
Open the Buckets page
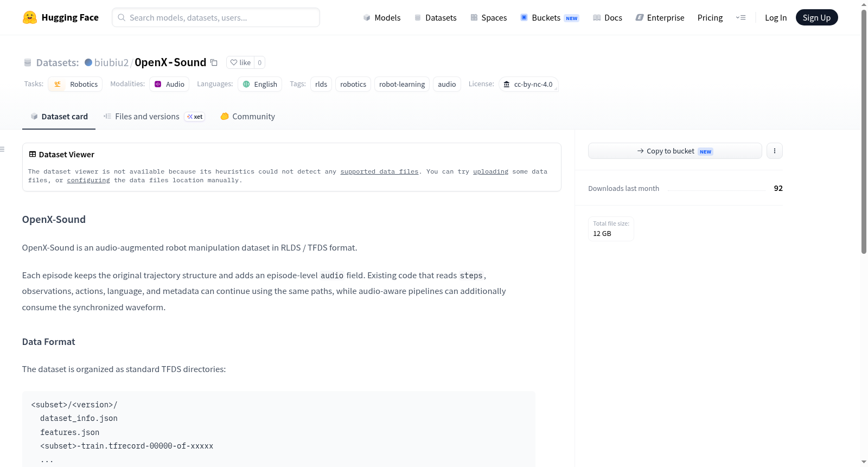pyautogui.click(x=550, y=17)
